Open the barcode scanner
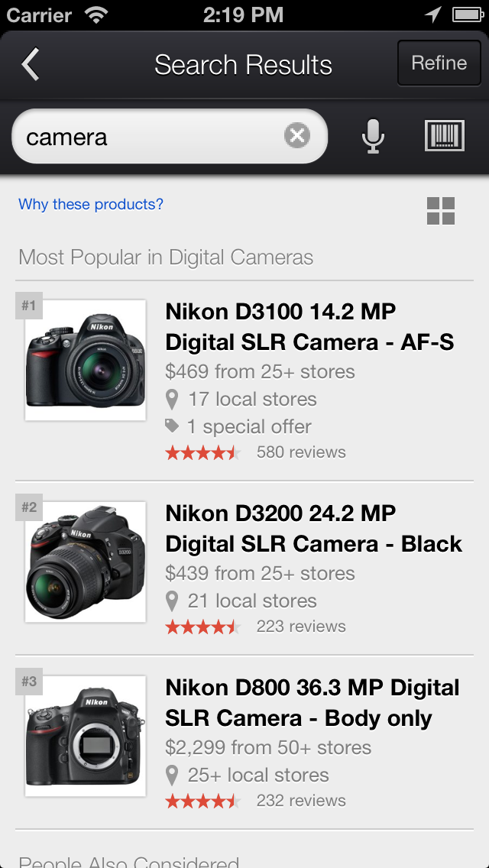 (x=445, y=135)
